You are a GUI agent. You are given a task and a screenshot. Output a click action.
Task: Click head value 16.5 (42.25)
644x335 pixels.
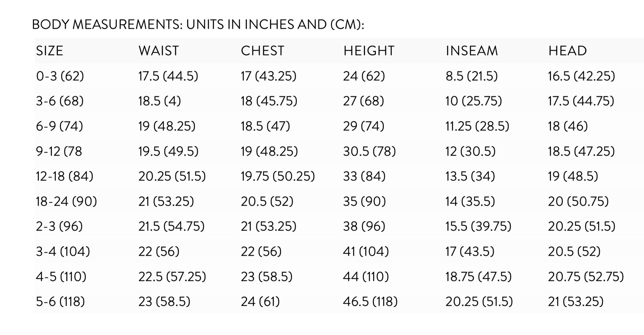pos(581,76)
